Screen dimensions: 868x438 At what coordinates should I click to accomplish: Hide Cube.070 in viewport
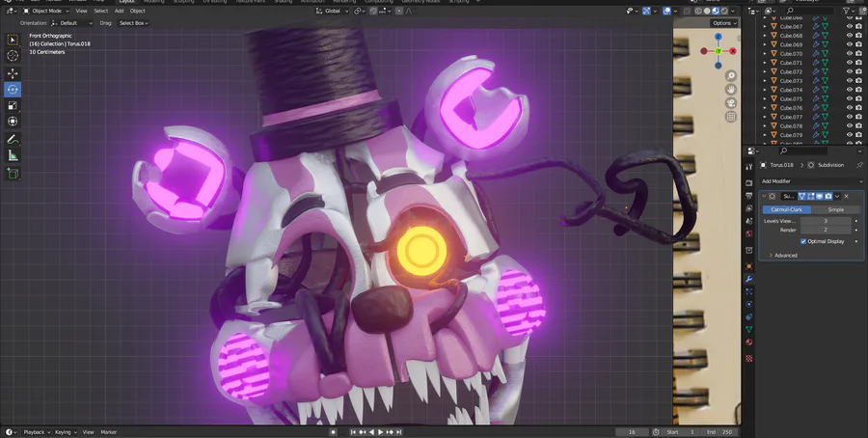(850, 54)
